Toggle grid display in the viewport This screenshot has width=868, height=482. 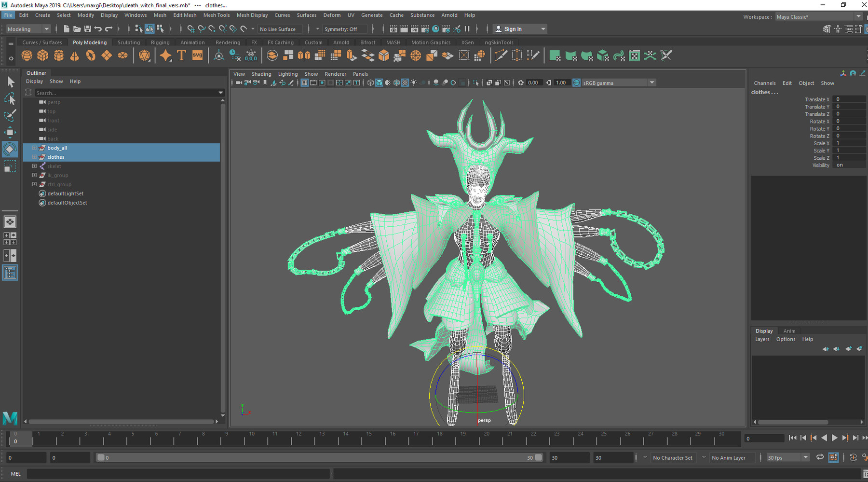tap(305, 83)
